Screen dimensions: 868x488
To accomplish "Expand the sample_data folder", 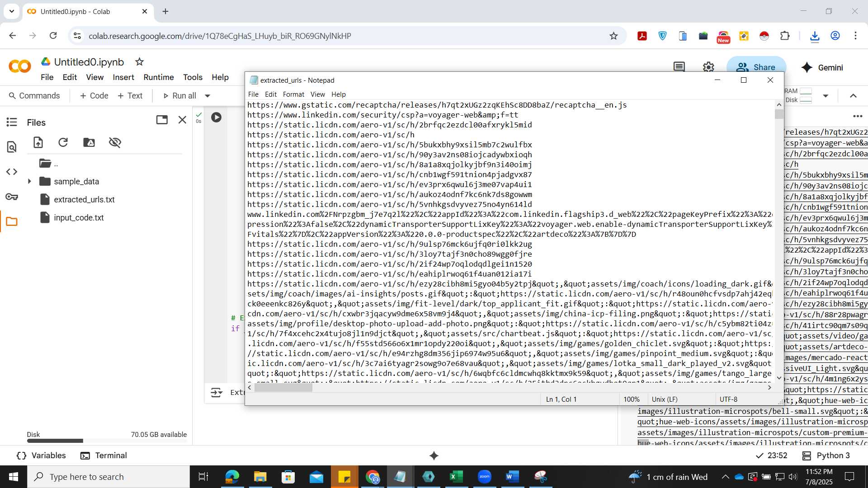I will pos(29,181).
